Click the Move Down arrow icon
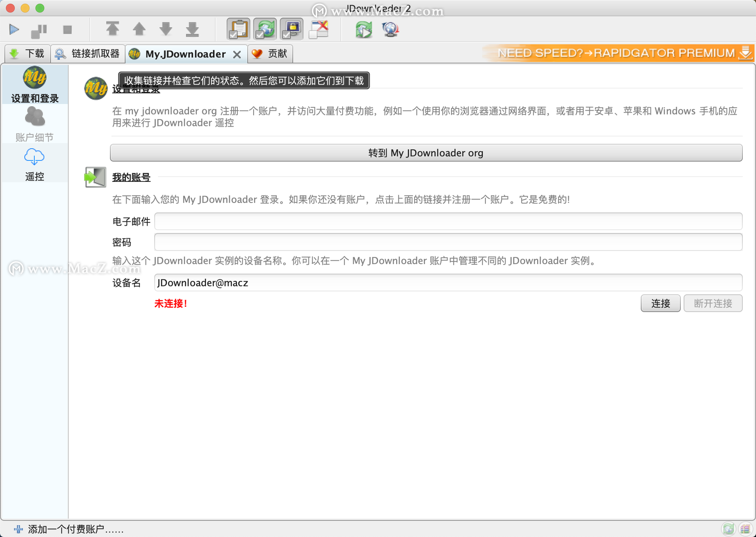This screenshot has height=537, width=756. tap(166, 29)
